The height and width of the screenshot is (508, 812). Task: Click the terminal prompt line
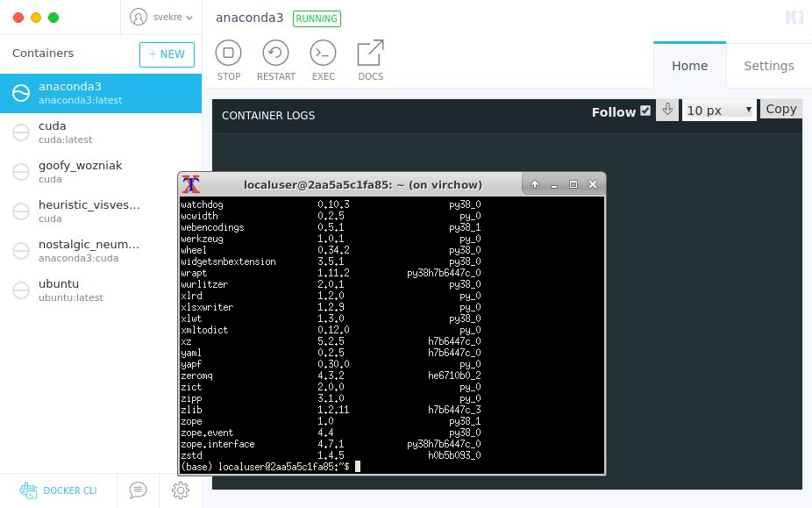click(270, 467)
